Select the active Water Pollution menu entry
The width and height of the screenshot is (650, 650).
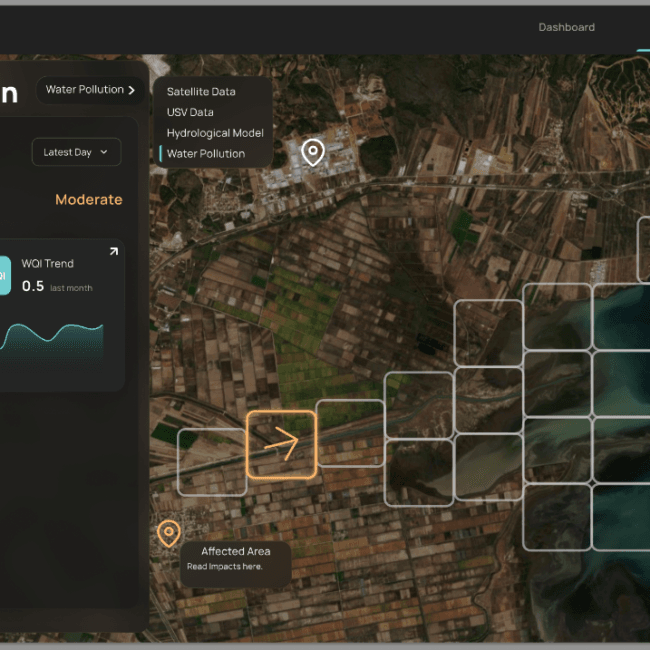[x=206, y=154]
